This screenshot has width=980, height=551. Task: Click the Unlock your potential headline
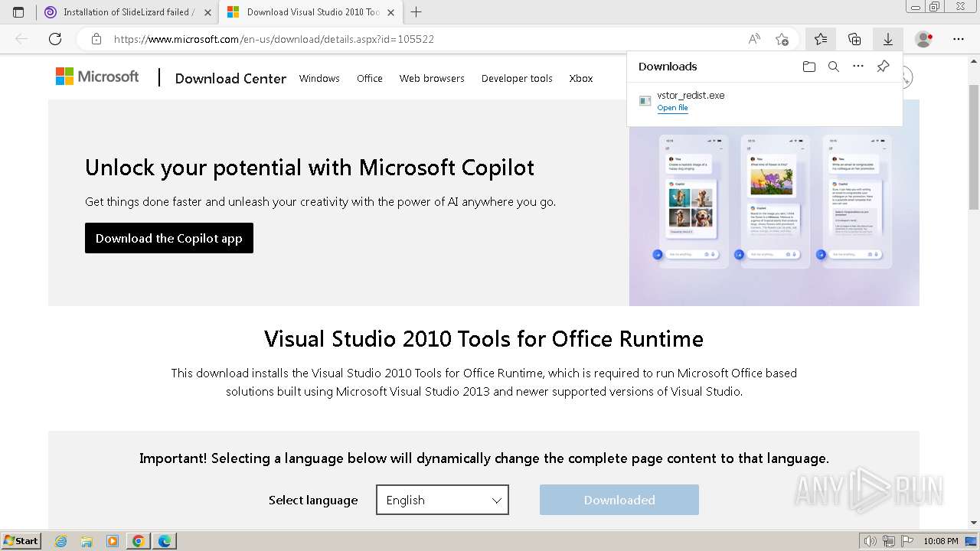[310, 167]
